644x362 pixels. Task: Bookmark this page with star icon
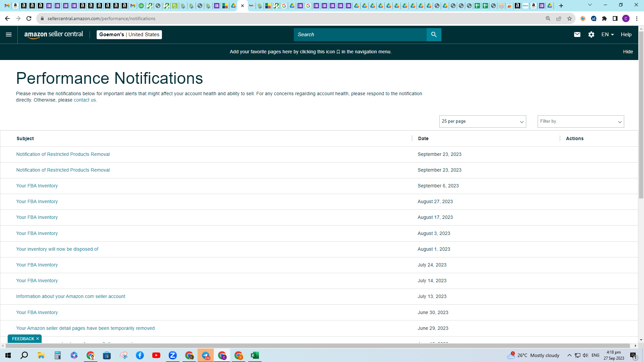[570, 18]
